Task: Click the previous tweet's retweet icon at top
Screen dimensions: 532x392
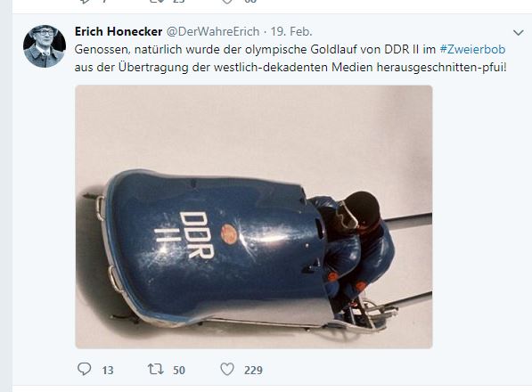Action: [x=155, y=2]
